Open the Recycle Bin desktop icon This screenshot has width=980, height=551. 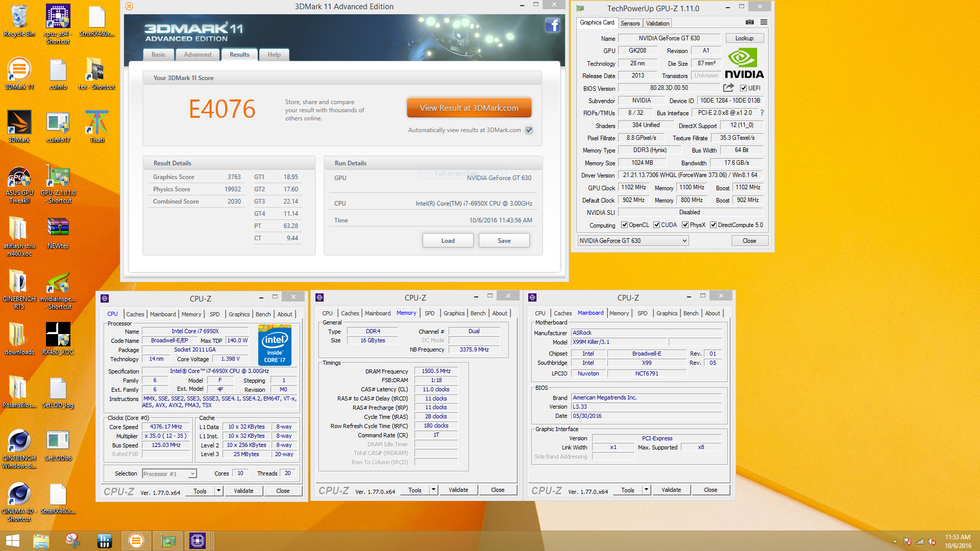pyautogui.click(x=19, y=20)
